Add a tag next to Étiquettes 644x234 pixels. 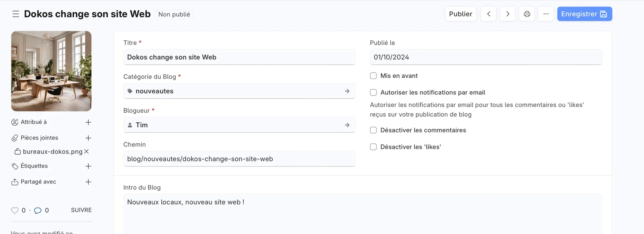[x=88, y=166]
